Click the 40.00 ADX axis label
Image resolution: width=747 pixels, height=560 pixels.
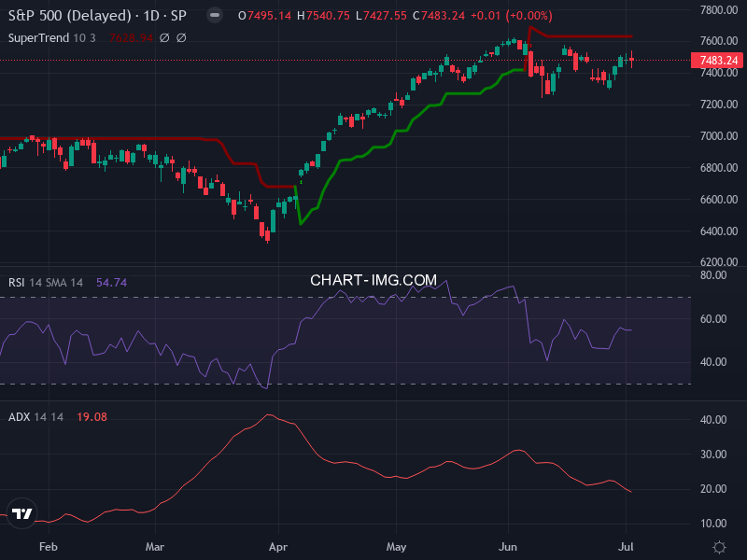713,420
